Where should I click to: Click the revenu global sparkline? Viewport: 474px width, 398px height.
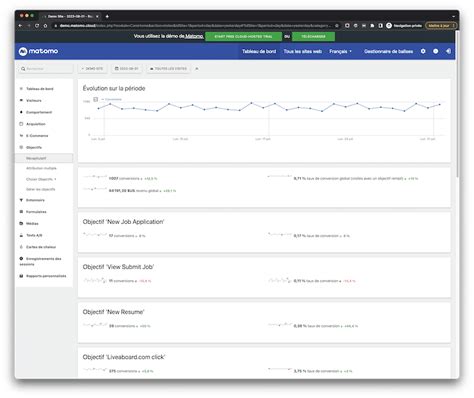95,189
